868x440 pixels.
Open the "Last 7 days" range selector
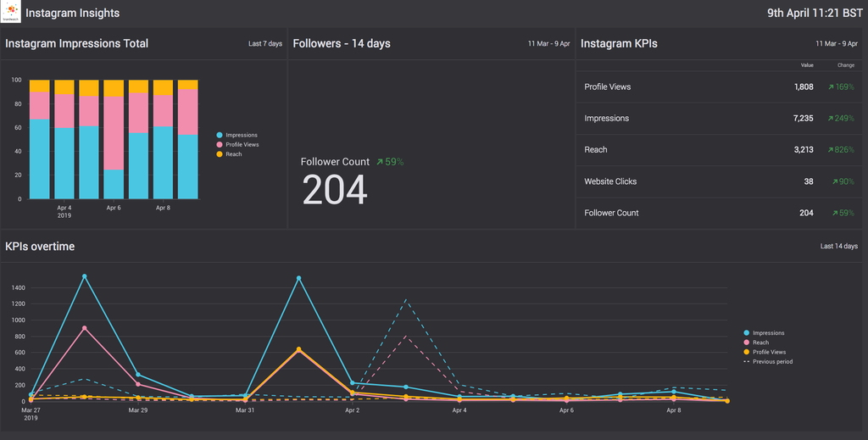264,44
